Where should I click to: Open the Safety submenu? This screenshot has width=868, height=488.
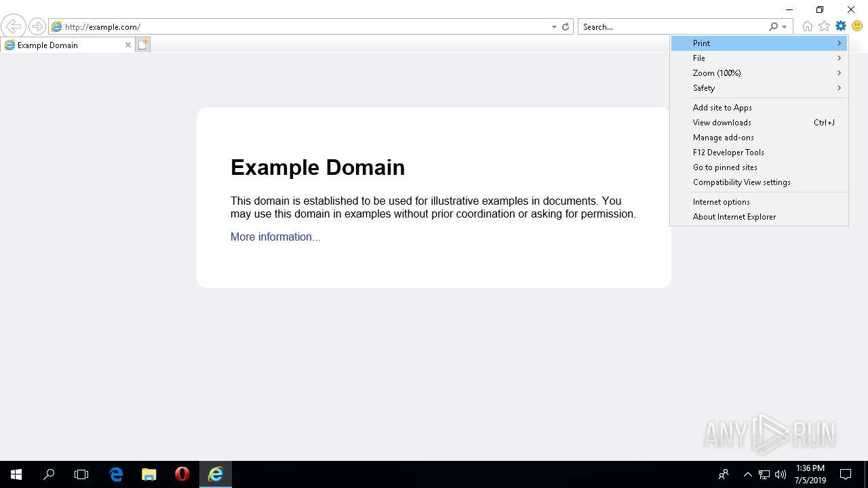[759, 88]
